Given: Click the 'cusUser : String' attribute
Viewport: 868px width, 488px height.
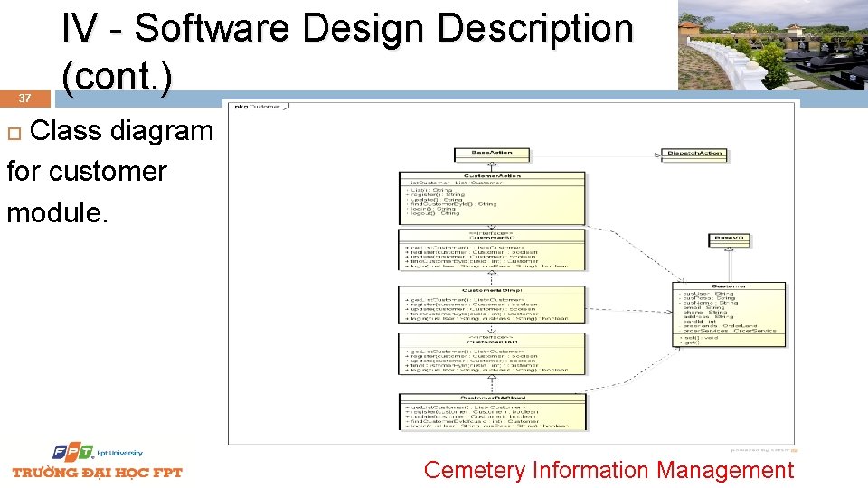Looking at the screenshot, I should (x=707, y=294).
